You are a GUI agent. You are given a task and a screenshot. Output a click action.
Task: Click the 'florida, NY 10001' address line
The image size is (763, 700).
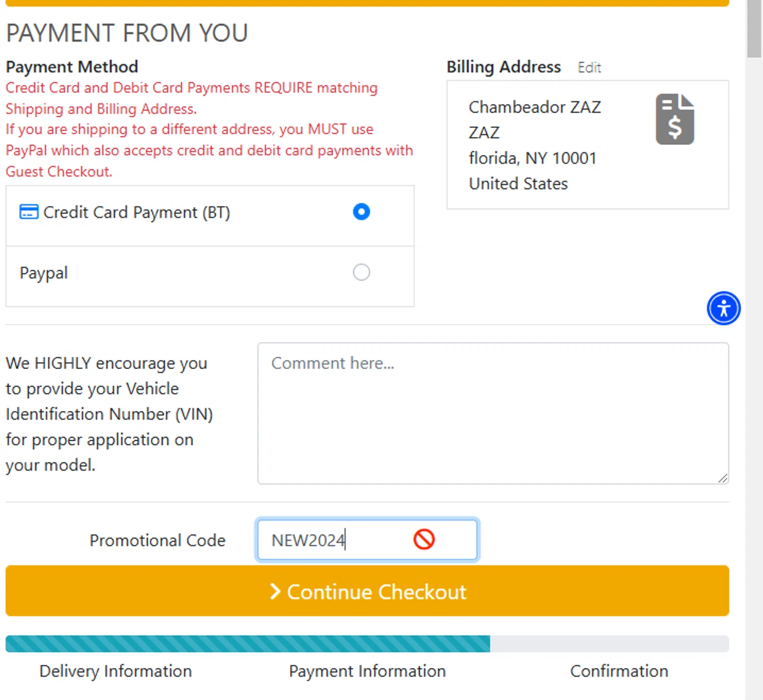[x=532, y=158]
